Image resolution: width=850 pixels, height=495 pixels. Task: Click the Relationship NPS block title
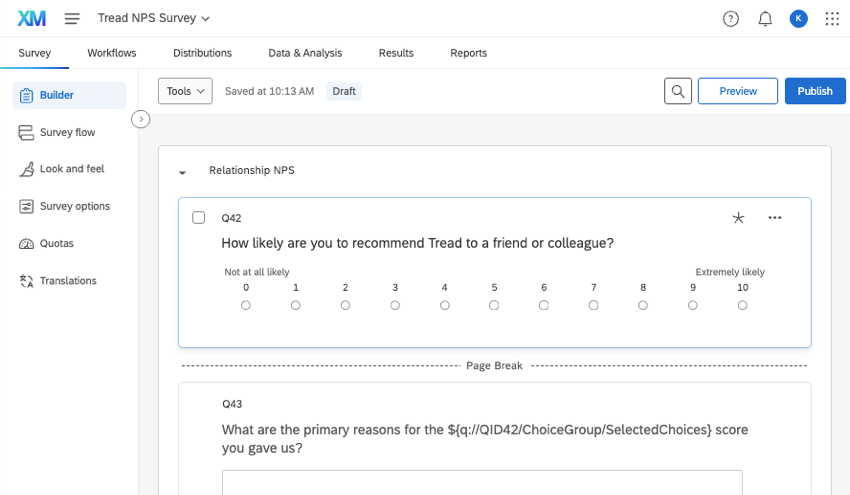point(252,170)
